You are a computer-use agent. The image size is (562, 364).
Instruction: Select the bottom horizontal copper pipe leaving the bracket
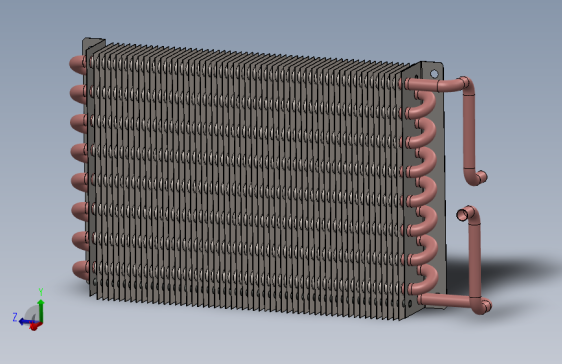point(445,300)
